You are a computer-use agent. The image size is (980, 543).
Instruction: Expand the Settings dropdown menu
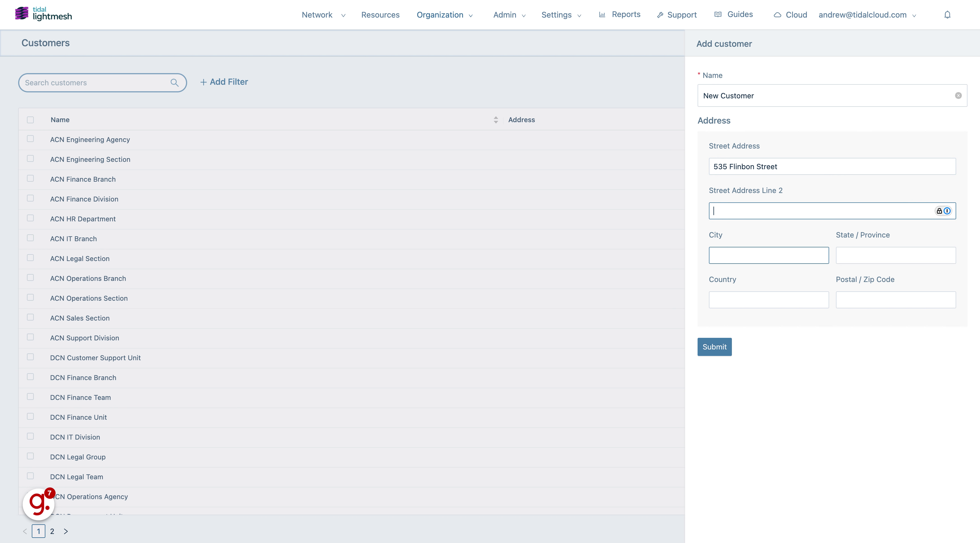point(561,15)
